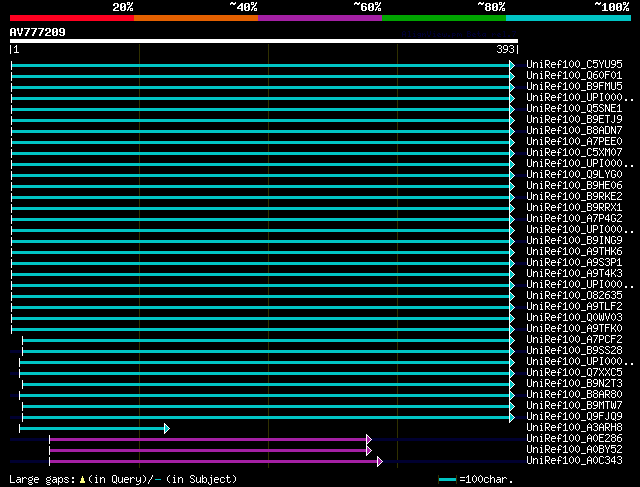Click the cyan ~100% identity legend segment
Screen dimensions: 640x487
click(569, 18)
